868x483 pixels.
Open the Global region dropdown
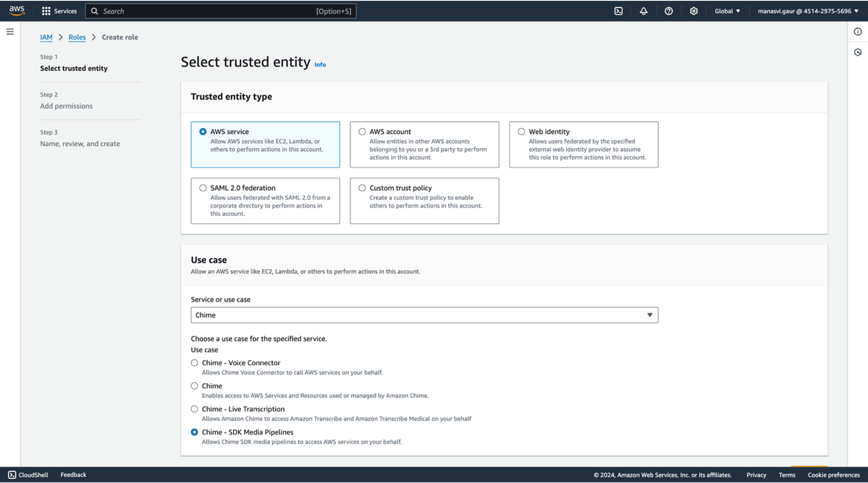727,11
